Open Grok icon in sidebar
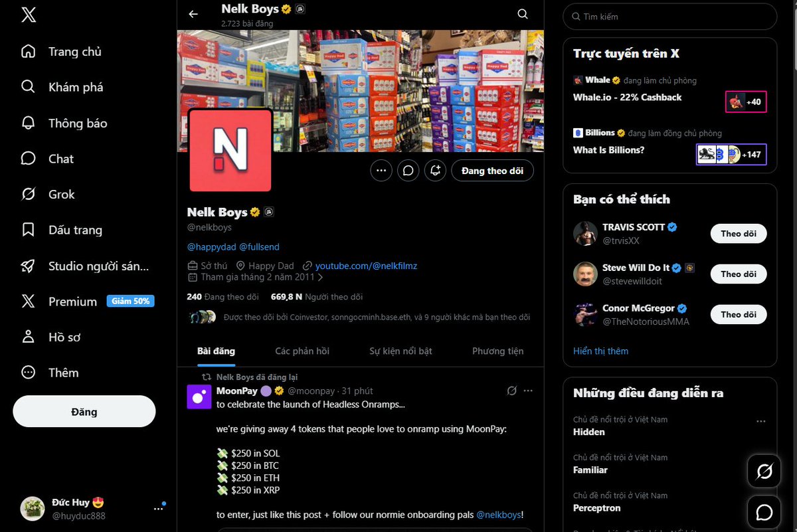 [28, 194]
